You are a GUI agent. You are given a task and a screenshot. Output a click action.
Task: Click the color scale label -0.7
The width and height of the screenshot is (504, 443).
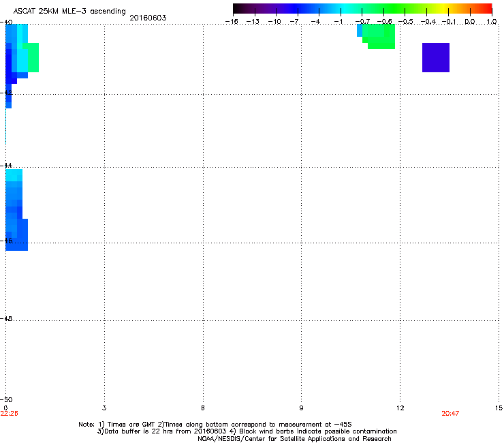[x=363, y=22]
